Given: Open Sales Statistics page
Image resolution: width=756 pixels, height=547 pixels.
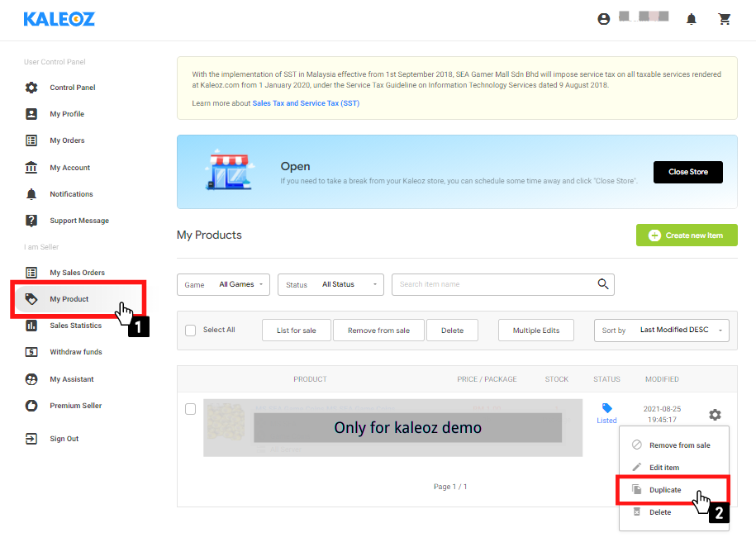Looking at the screenshot, I should pos(76,326).
